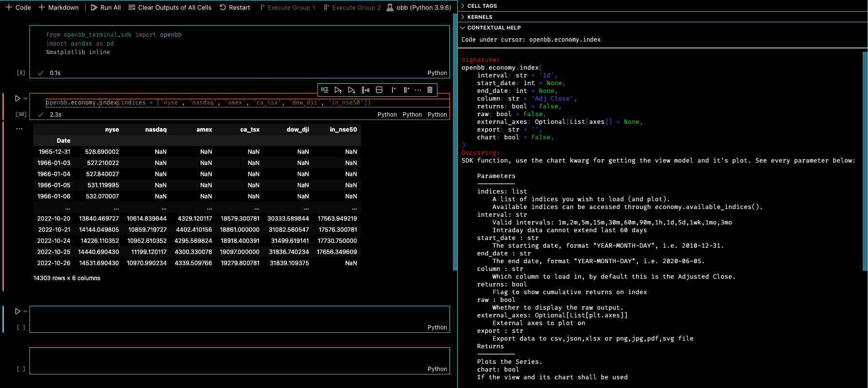Viewport: 868px width, 388px height.
Task: Execute cell and below with play-down-arrow icon
Action: [x=352, y=90]
